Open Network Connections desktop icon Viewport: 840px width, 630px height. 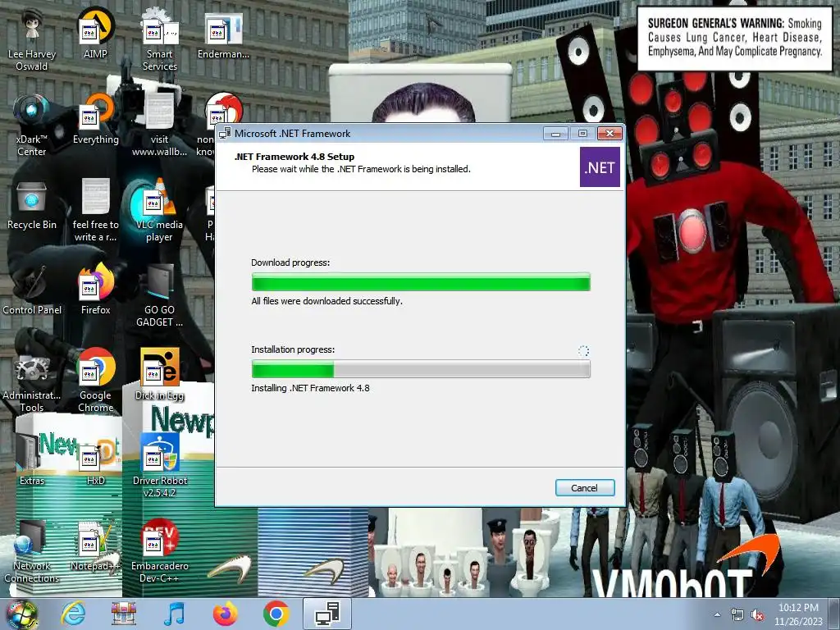point(32,550)
